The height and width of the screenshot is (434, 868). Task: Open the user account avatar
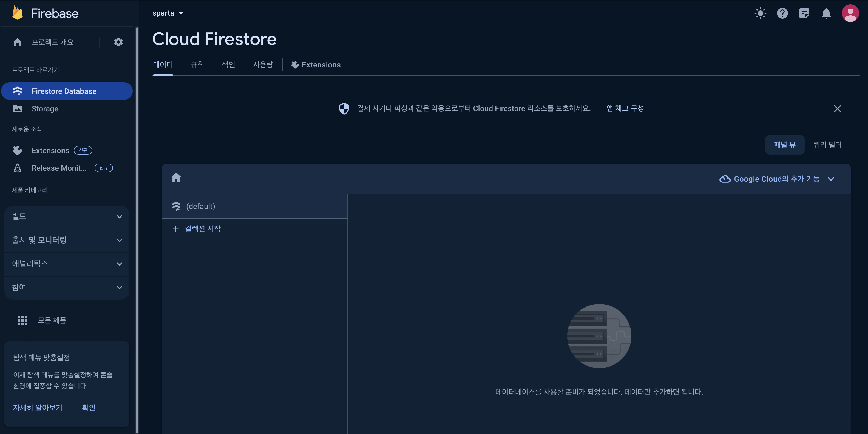click(x=850, y=13)
